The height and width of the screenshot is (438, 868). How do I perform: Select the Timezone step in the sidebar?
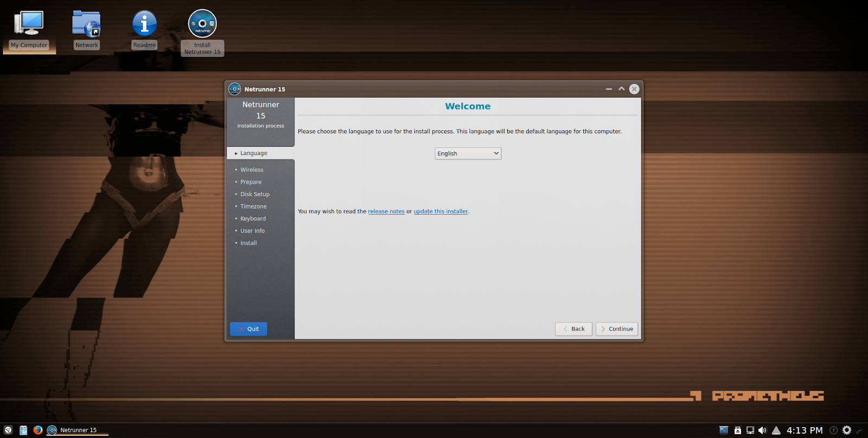[x=253, y=207]
